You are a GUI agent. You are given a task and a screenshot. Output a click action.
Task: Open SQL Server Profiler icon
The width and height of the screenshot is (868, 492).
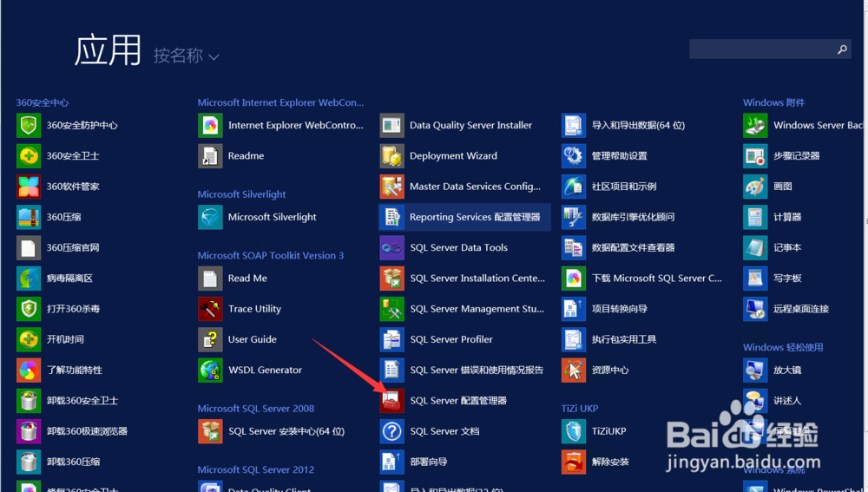pyautogui.click(x=392, y=339)
